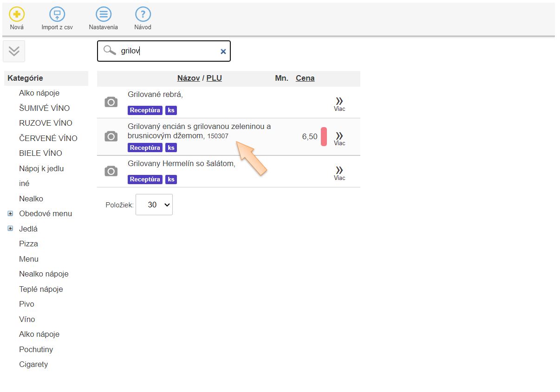Click camera icon for Grilovany Hermelín
Viewport: 560px width, 392px height.
(111, 171)
